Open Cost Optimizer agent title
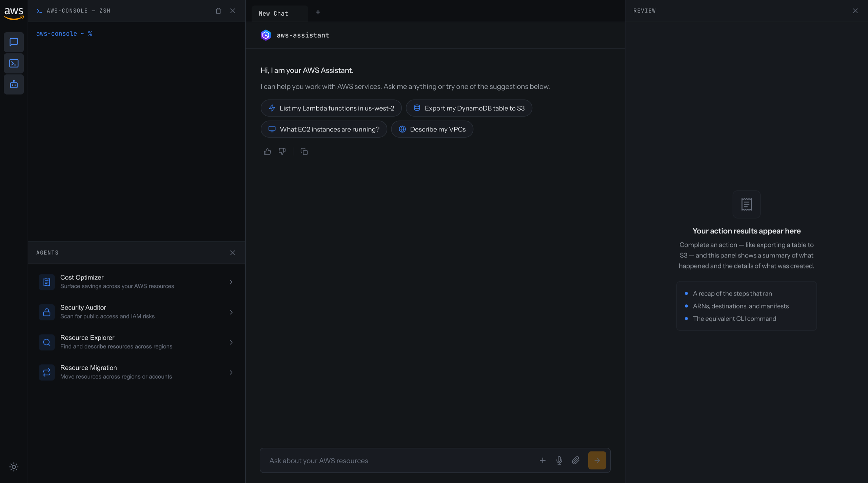This screenshot has width=868, height=483. pos(82,277)
